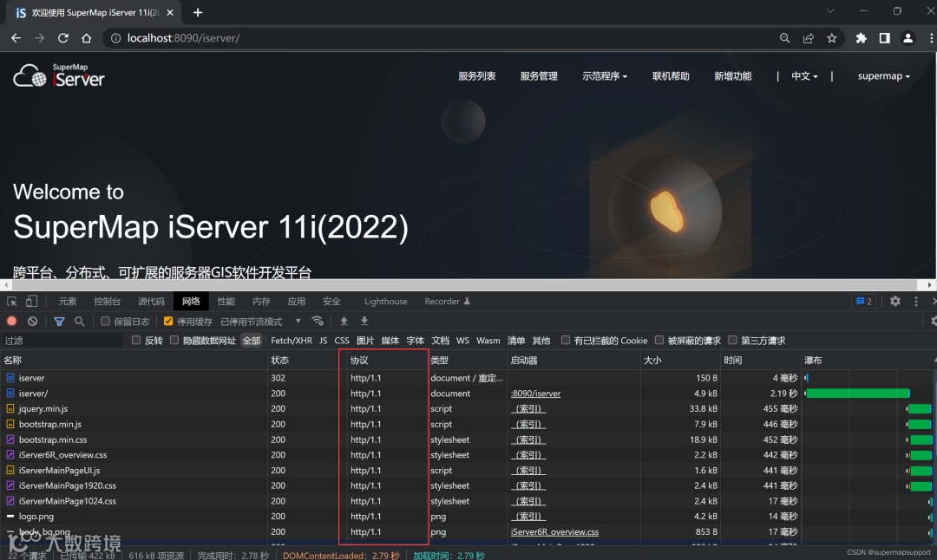Open 服务管理 link
Image resolution: width=937 pixels, height=560 pixels.
click(539, 75)
